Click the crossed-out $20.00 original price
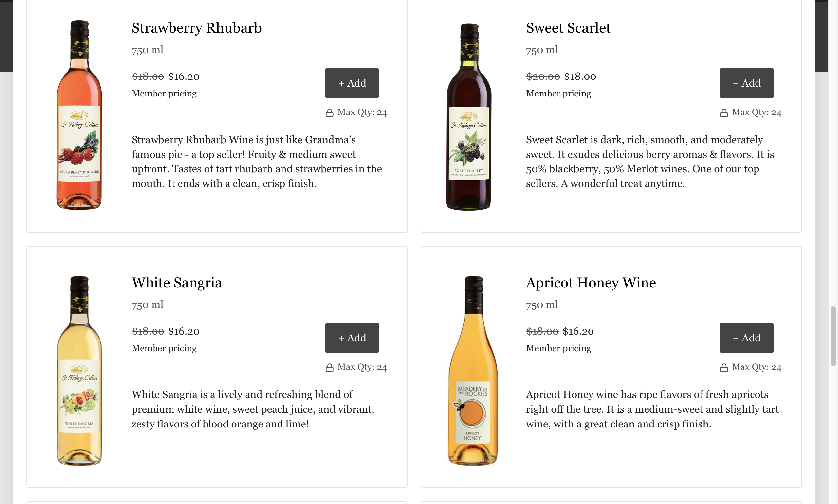The image size is (838, 504). (543, 77)
